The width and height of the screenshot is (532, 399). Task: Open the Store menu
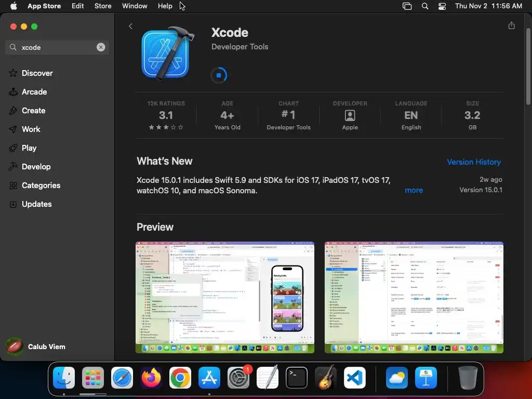pos(103,6)
